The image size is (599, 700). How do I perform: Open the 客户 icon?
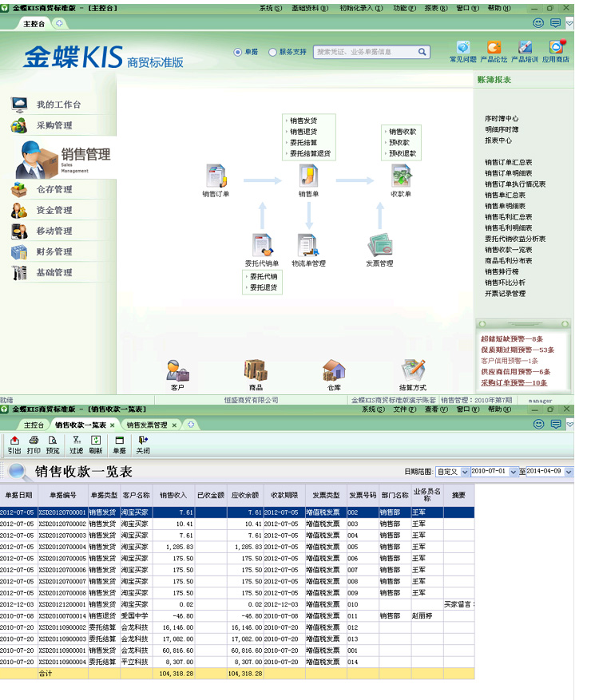(x=177, y=370)
